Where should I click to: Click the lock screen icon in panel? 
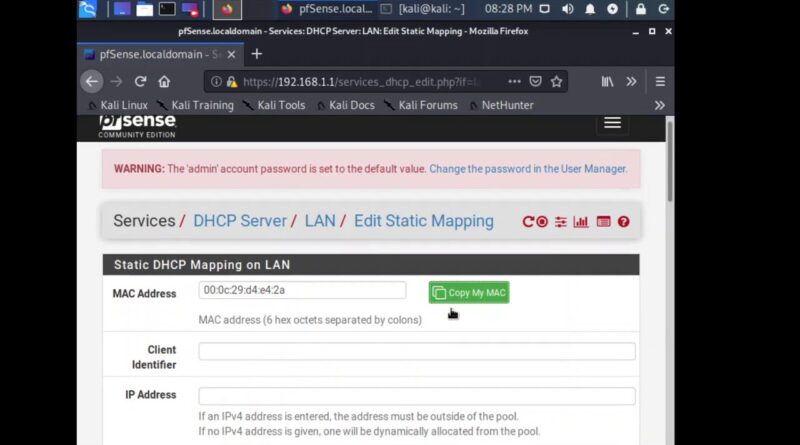coord(641,9)
